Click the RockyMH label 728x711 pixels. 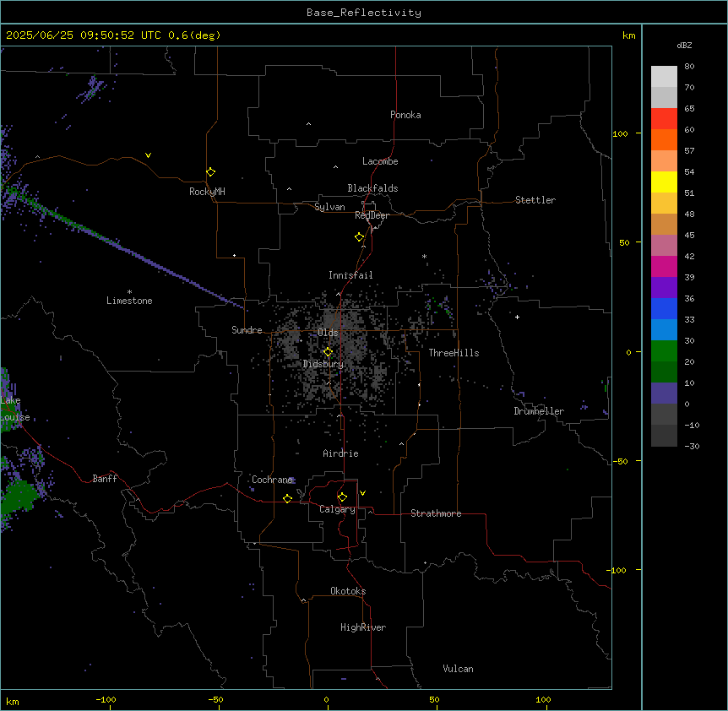click(x=207, y=192)
